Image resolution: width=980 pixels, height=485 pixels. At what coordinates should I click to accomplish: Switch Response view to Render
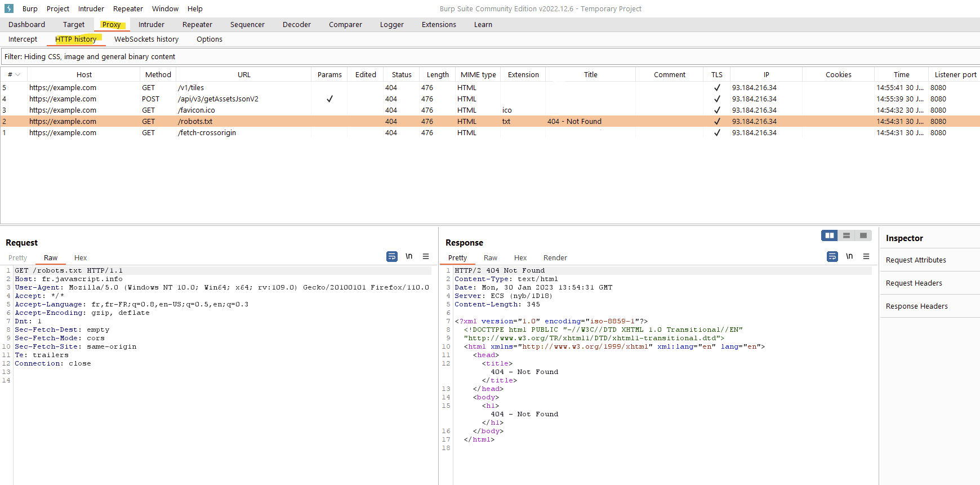click(555, 258)
